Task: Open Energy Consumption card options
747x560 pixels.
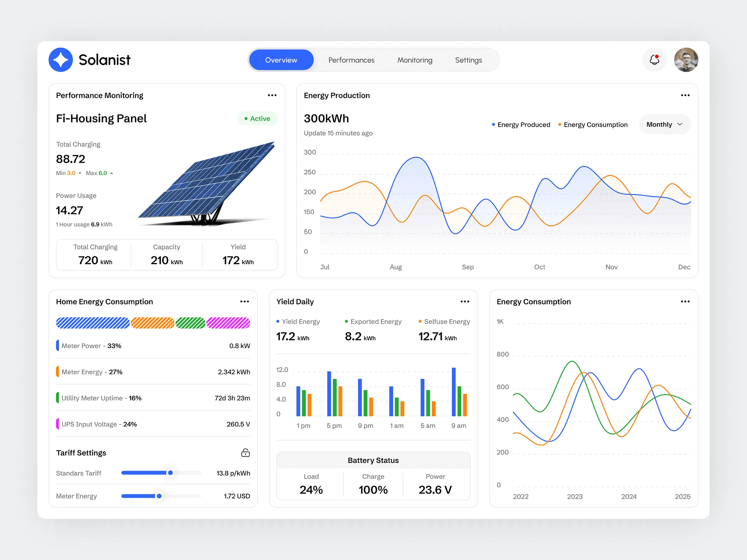Action: 685,301
